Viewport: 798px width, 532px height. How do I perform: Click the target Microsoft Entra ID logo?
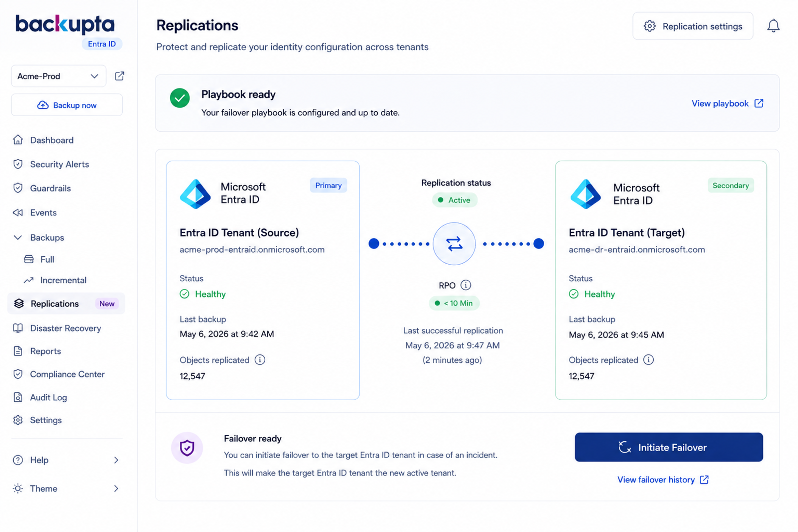click(x=586, y=194)
